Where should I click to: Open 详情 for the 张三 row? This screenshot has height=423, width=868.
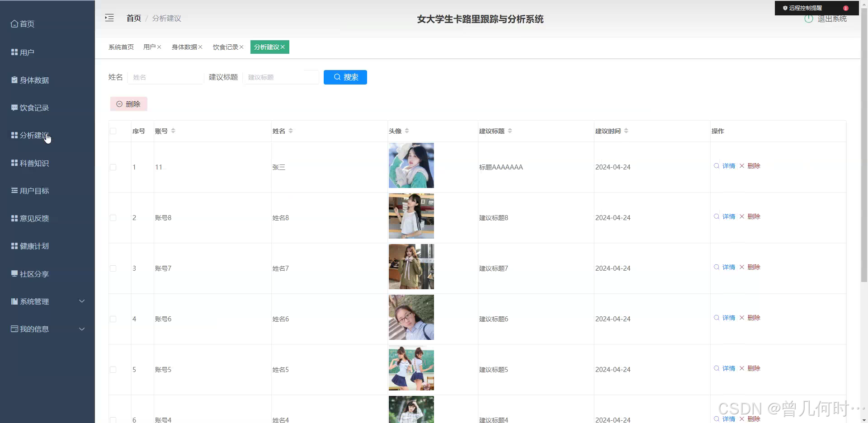tap(725, 166)
